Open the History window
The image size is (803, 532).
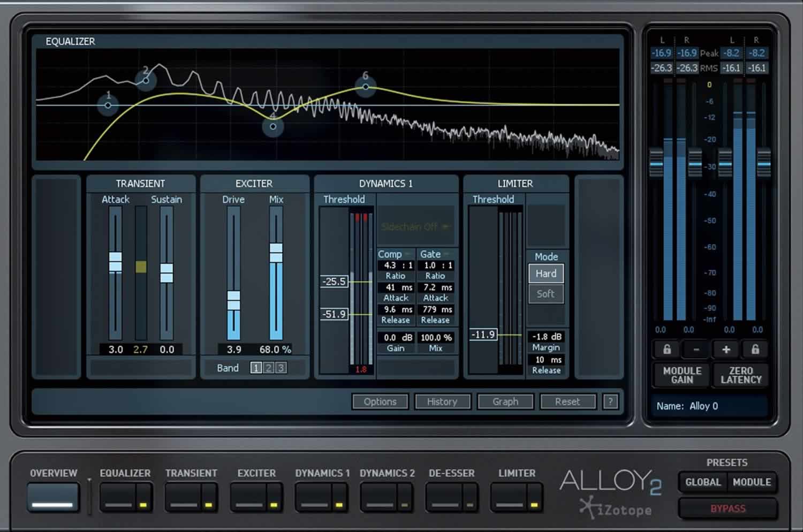tap(442, 401)
